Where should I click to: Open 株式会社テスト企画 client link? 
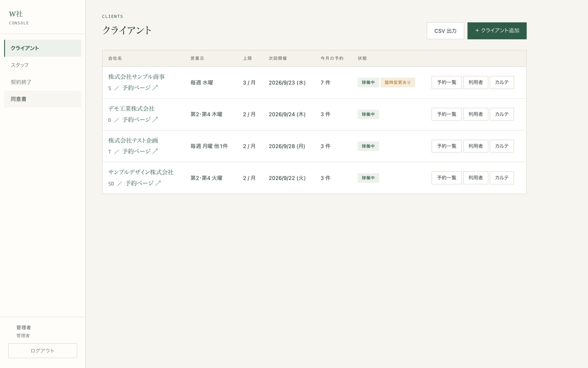(133, 140)
